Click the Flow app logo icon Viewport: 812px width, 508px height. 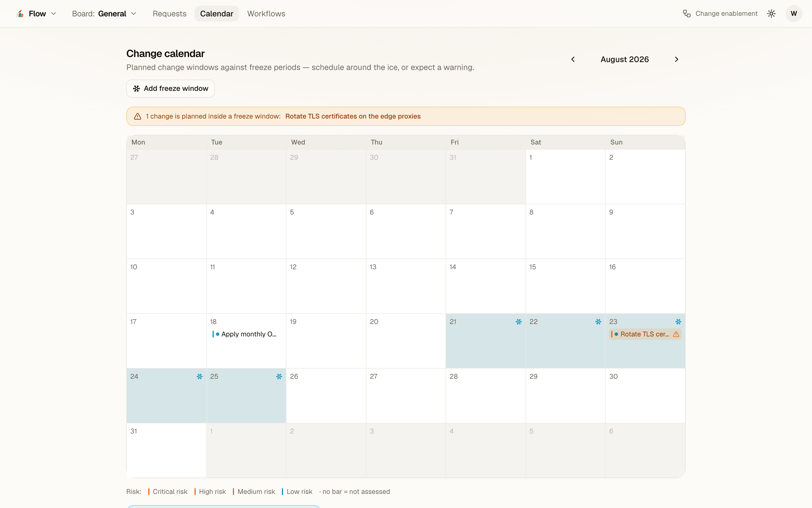pos(20,14)
